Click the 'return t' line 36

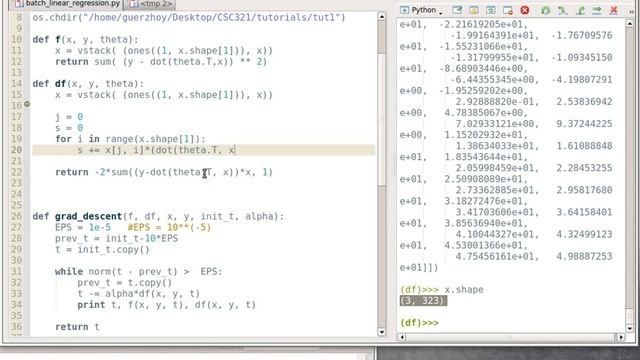[x=77, y=327]
